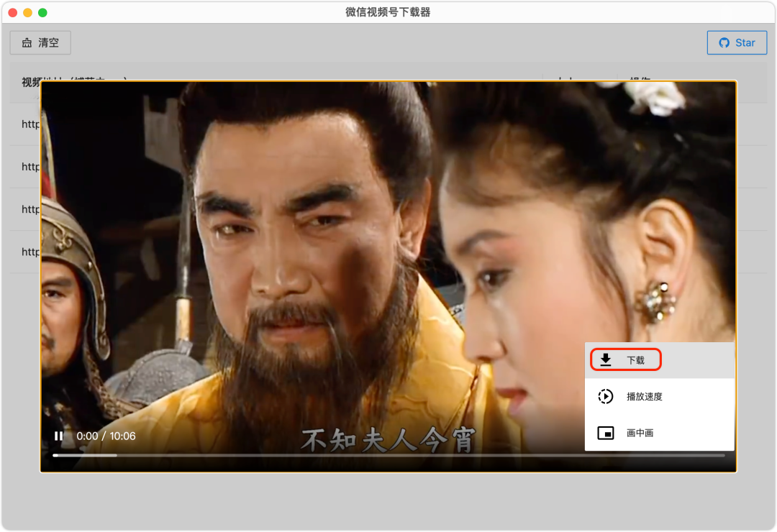Click the 清空 clear button
The image size is (777, 532).
[40, 42]
